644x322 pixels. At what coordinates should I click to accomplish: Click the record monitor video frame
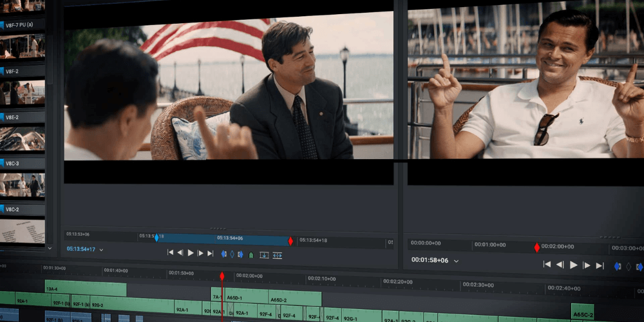coord(526,79)
